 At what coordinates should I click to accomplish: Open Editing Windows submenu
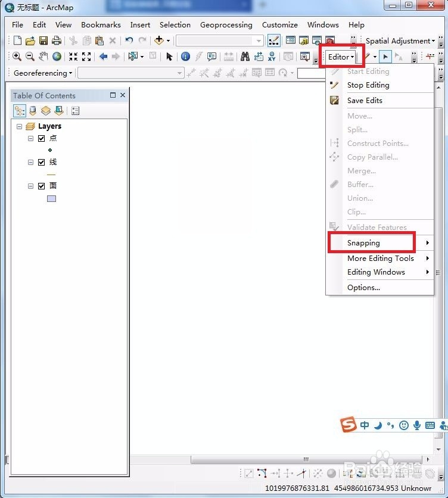point(379,272)
